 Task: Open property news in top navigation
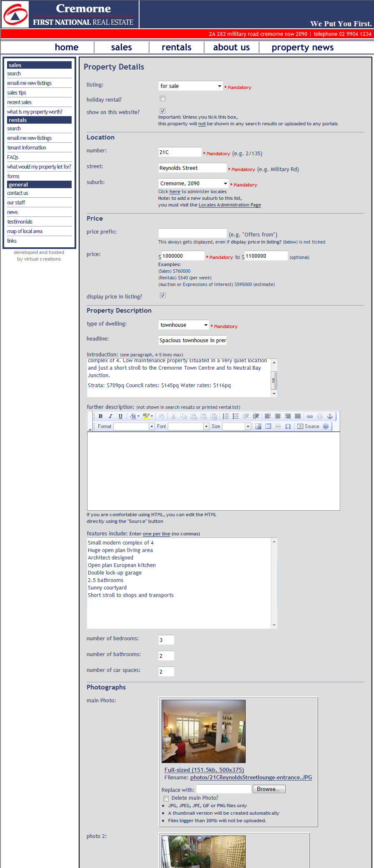point(303,47)
